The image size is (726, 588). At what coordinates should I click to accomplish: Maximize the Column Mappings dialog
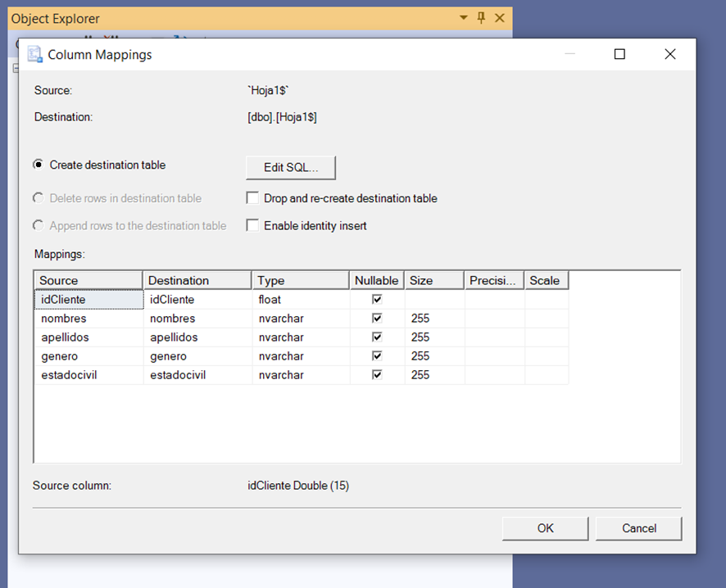(619, 54)
